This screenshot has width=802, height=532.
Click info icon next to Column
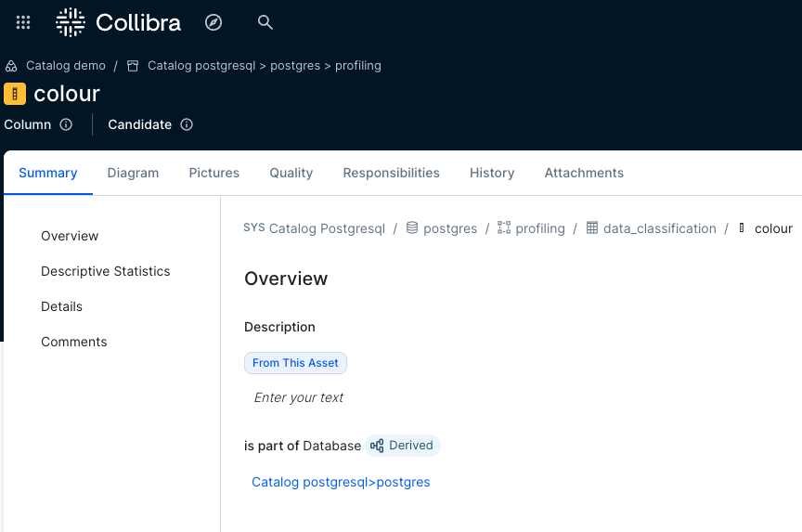66,124
